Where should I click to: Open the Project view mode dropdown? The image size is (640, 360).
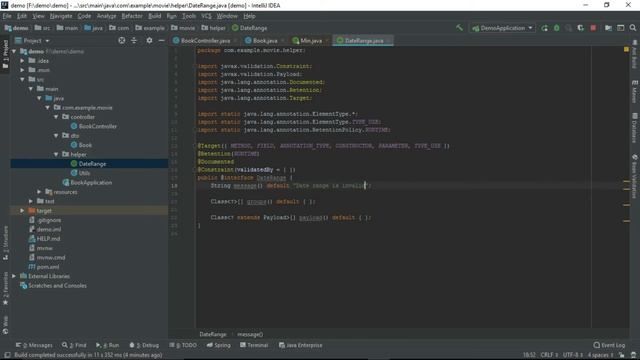pos(32,40)
